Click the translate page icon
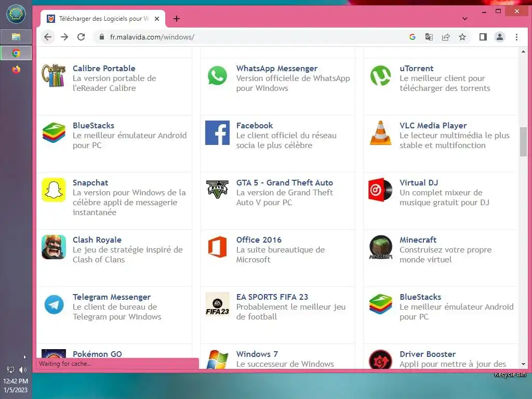Screen dimensions: 532x399 coord(429,37)
